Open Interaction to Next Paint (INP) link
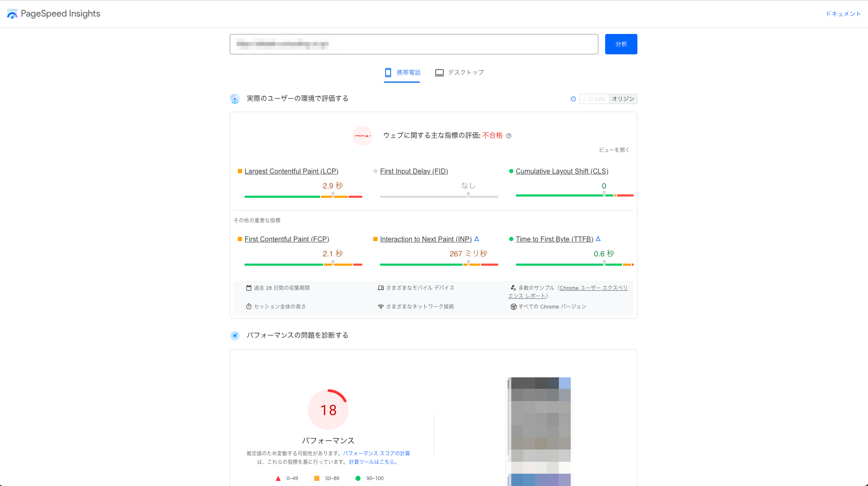Viewport: 868px width, 486px height. pyautogui.click(x=426, y=239)
